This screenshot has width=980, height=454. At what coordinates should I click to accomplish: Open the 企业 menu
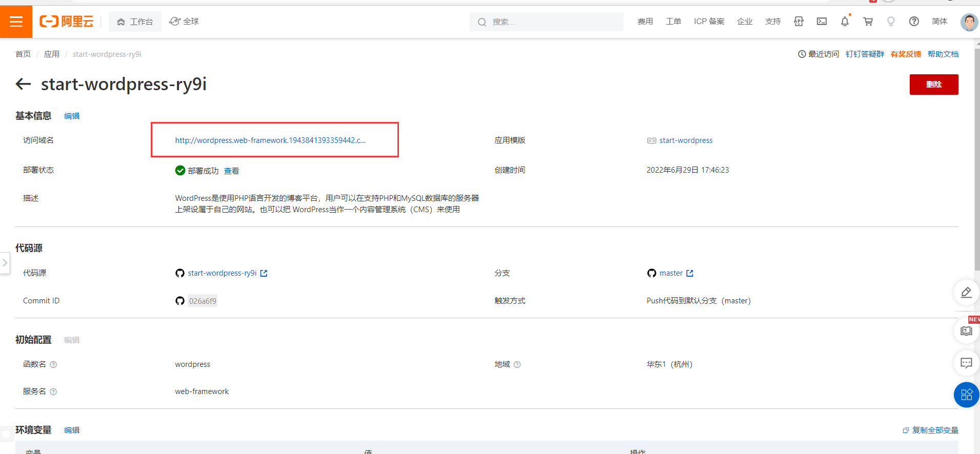tap(745, 22)
